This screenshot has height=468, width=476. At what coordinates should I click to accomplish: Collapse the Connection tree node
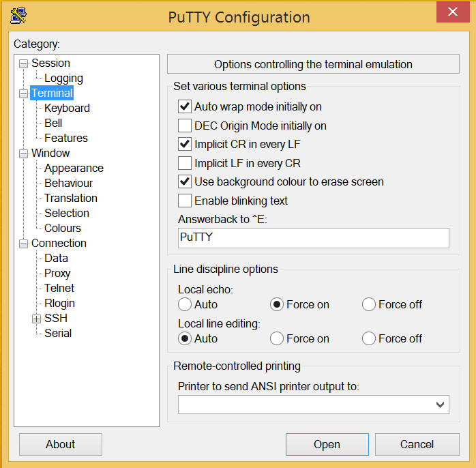point(23,244)
